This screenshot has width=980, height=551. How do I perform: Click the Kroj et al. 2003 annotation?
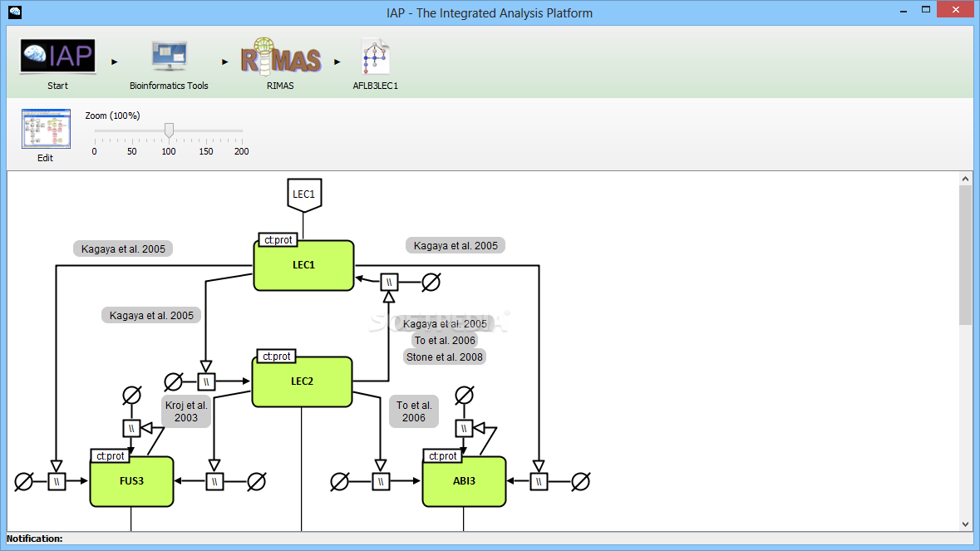tap(186, 411)
